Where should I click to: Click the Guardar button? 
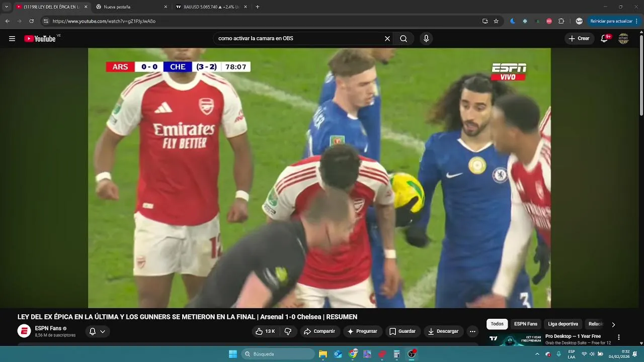403,331
